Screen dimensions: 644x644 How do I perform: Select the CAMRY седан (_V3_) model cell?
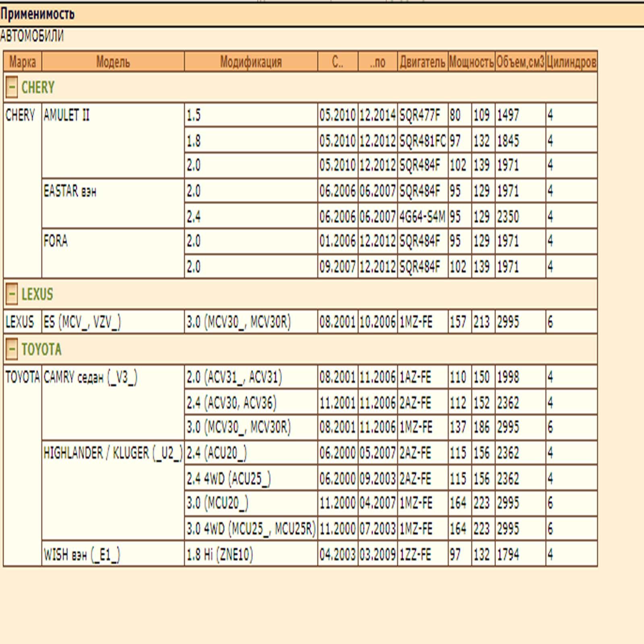pos(91,378)
